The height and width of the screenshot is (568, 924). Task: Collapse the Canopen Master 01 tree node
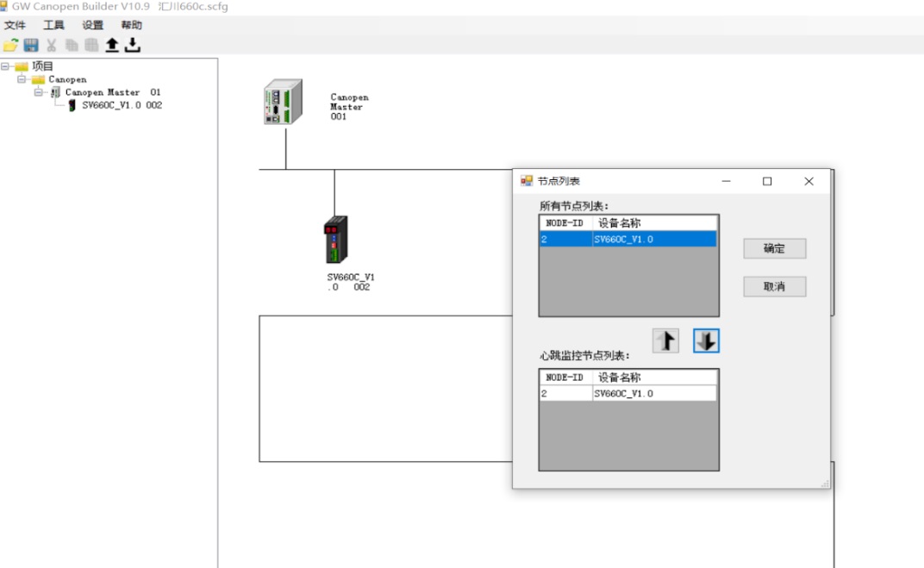point(39,92)
